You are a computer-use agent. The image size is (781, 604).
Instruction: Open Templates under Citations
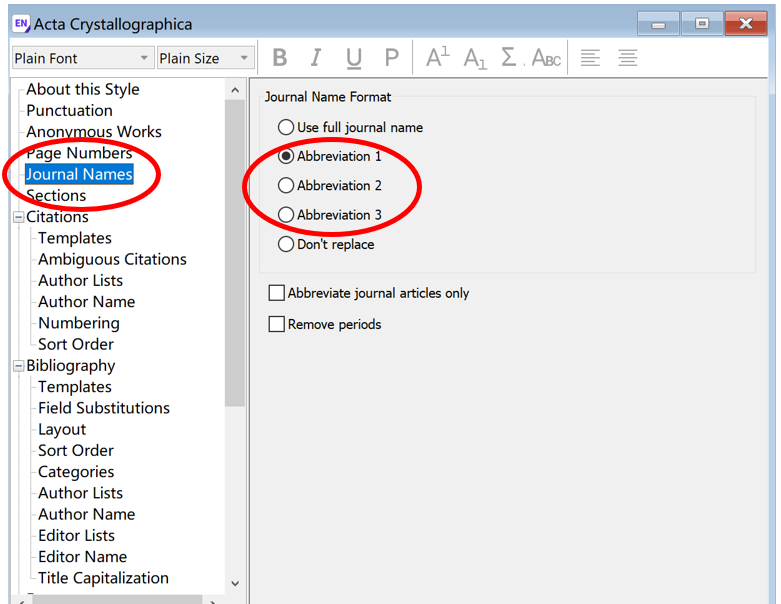pos(75,238)
